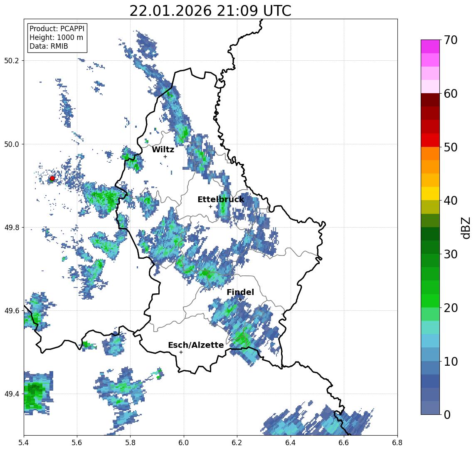476x451 pixels.
Task: Click the 'Data: RMIB' text
Action: pyautogui.click(x=49, y=46)
